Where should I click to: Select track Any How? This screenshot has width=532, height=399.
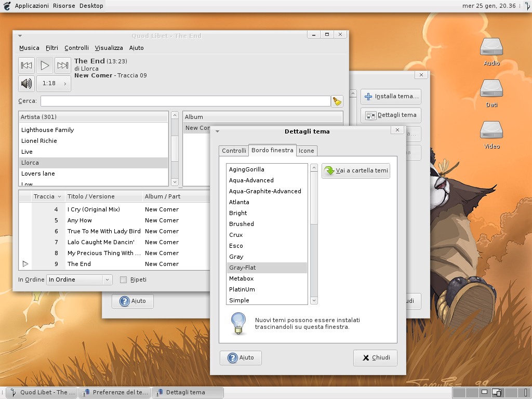[114, 220]
